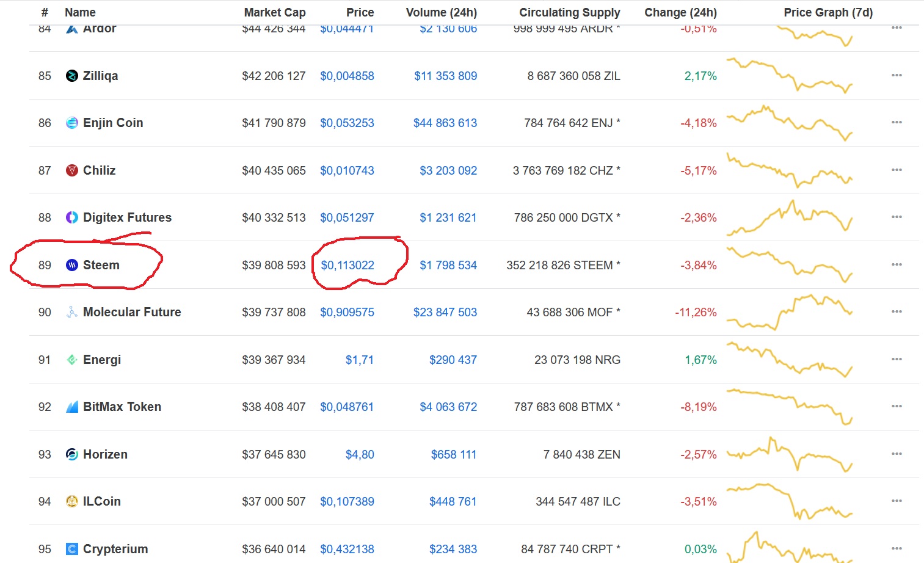Click the Chiliz red logo icon
This screenshot has width=924, height=563.
coord(72,170)
